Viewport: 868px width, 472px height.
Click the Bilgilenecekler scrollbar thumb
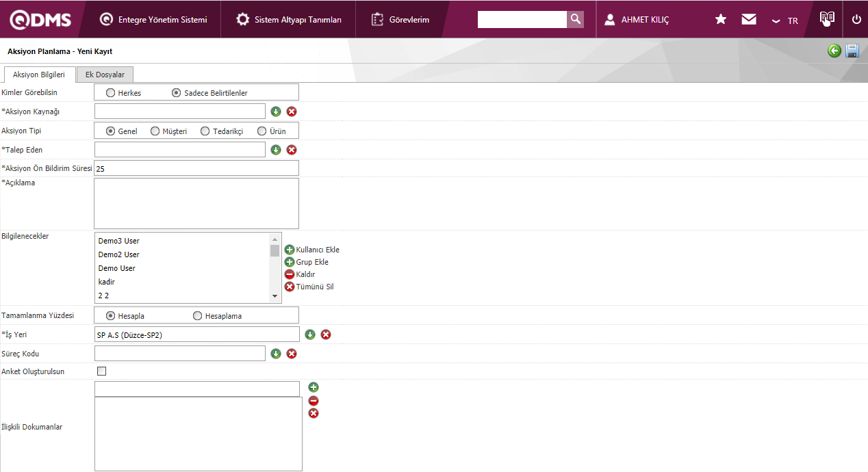point(275,250)
